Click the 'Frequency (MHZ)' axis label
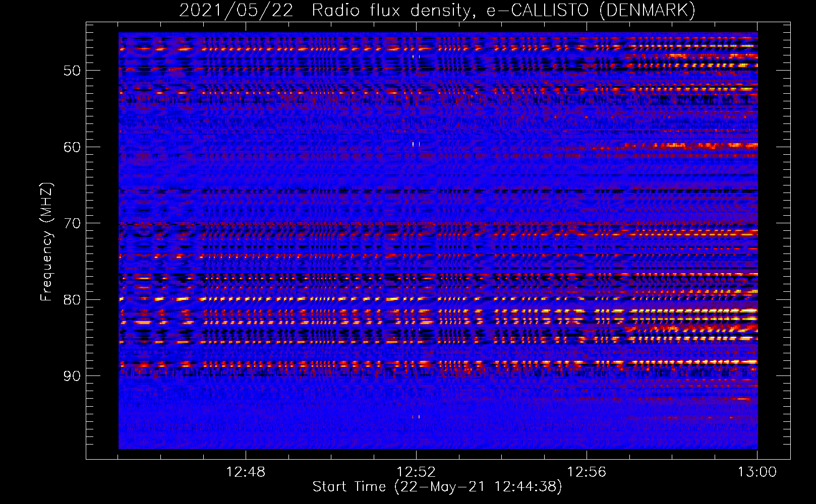The image size is (816, 504). (x=46, y=242)
